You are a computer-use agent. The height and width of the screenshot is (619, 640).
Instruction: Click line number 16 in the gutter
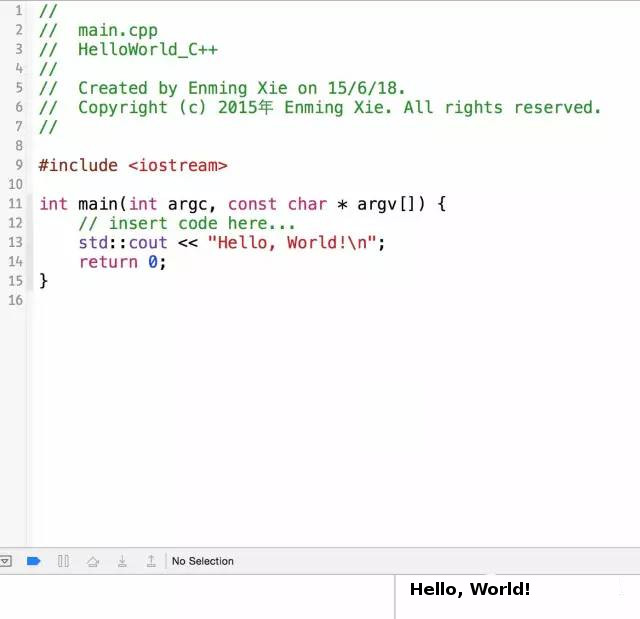[x=16, y=300]
